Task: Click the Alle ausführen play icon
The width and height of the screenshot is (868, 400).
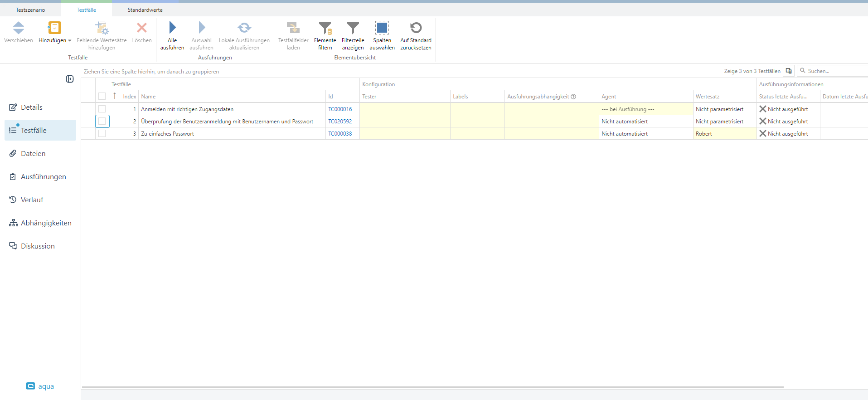Action: tap(172, 28)
